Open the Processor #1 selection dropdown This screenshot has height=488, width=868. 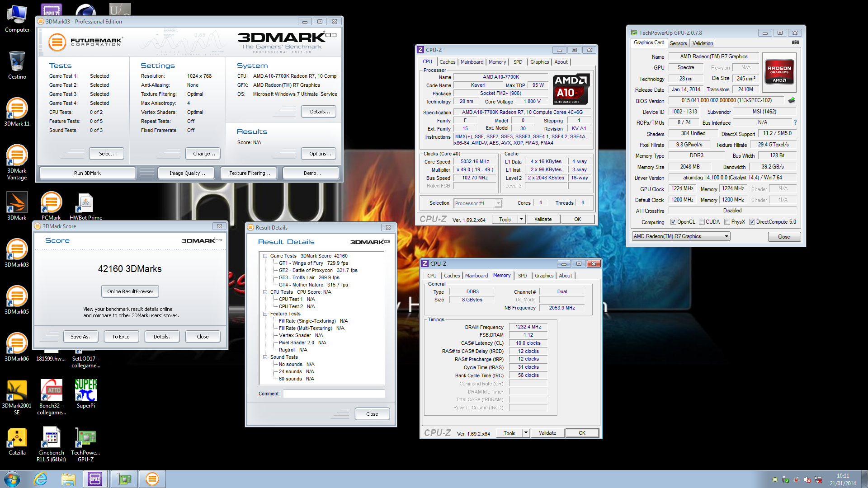[478, 203]
